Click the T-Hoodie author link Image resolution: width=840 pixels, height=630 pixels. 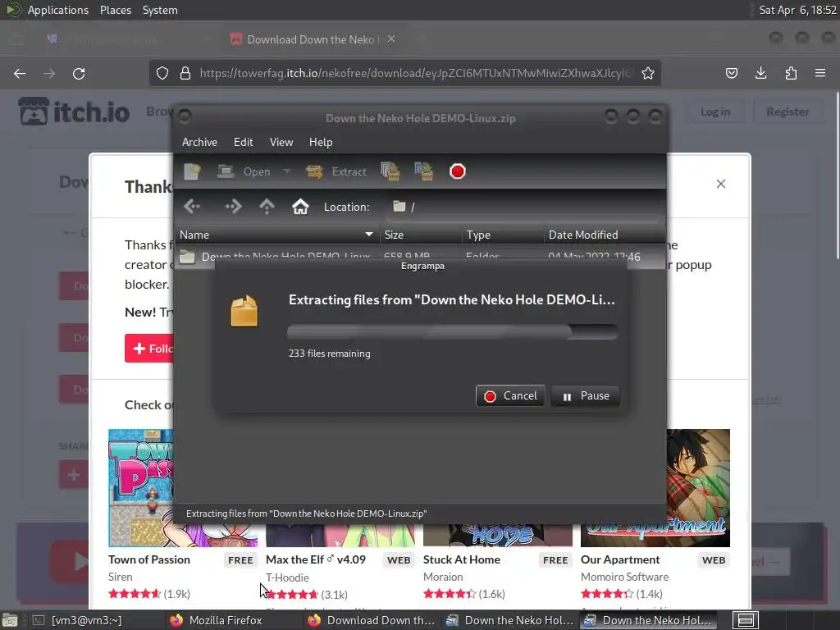point(287,577)
